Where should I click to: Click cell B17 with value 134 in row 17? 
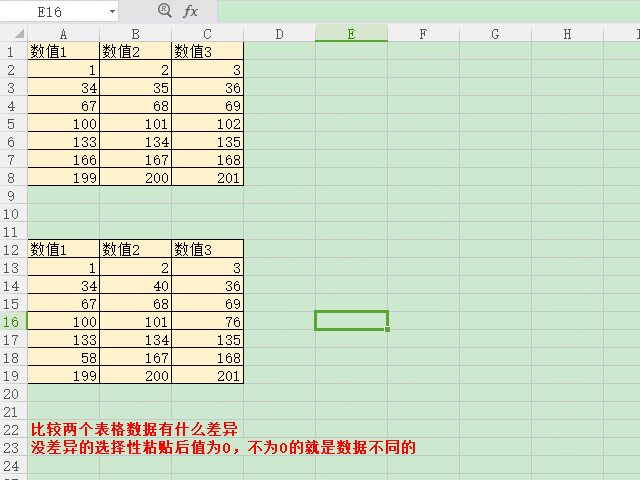click(x=136, y=340)
